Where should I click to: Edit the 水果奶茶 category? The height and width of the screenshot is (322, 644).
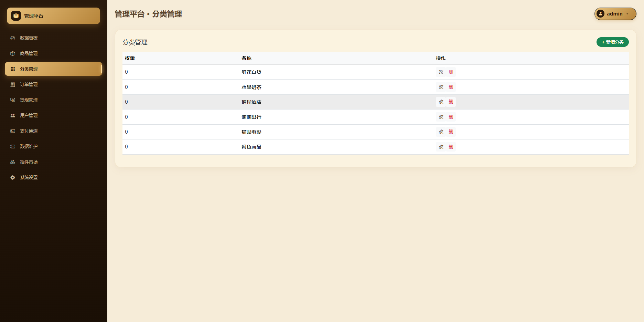(441, 87)
